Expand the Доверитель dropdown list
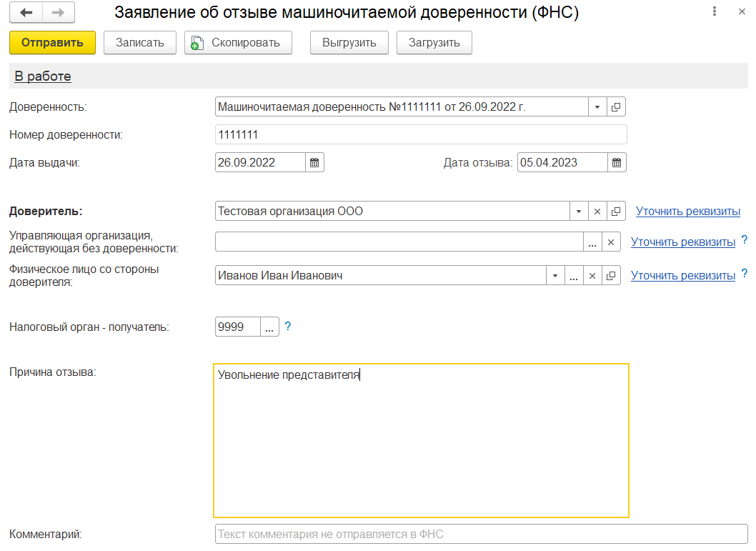756x551 pixels. [579, 211]
